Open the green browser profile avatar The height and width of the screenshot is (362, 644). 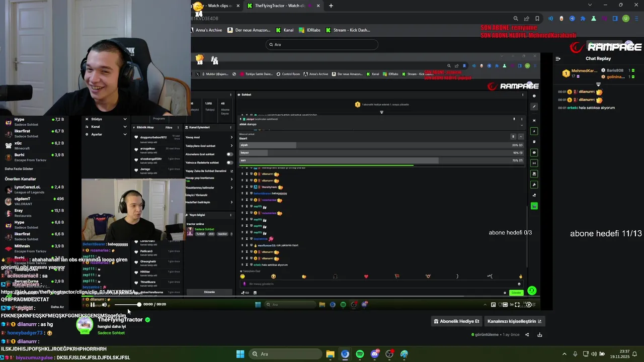click(x=626, y=19)
